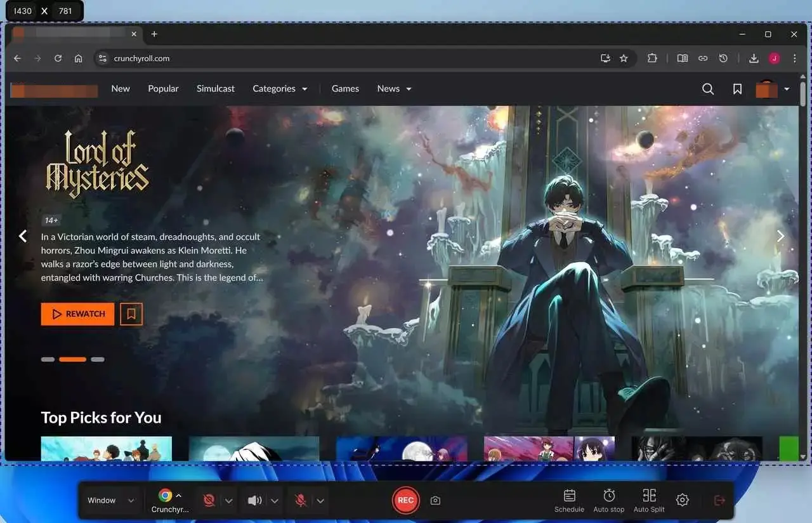
Task: Click the Crunchyroll search magnifier icon
Action: (x=708, y=89)
